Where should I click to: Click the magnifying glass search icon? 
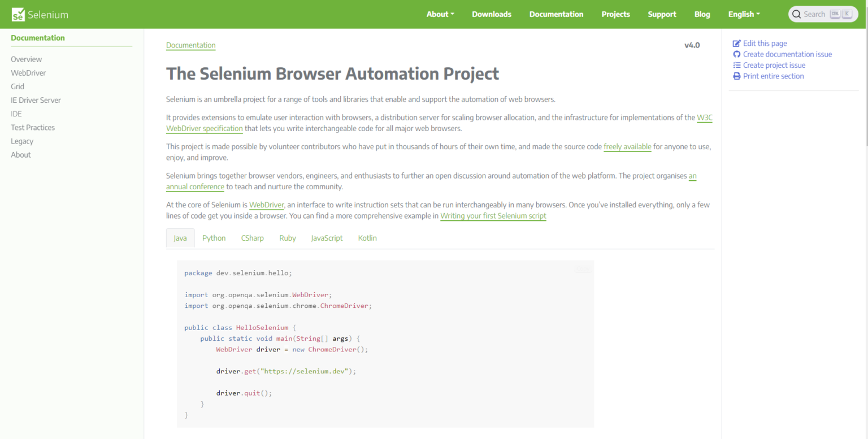point(797,14)
